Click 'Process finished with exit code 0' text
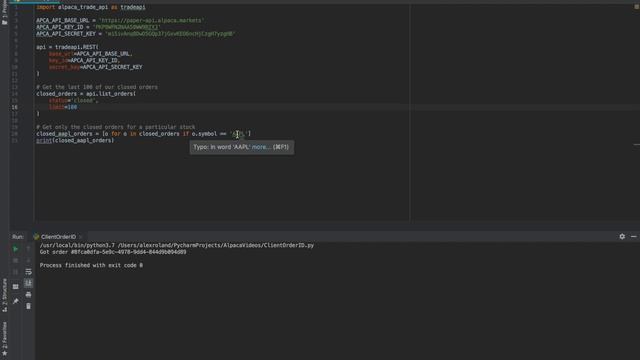Screen dimensions: 640x360 (91, 265)
